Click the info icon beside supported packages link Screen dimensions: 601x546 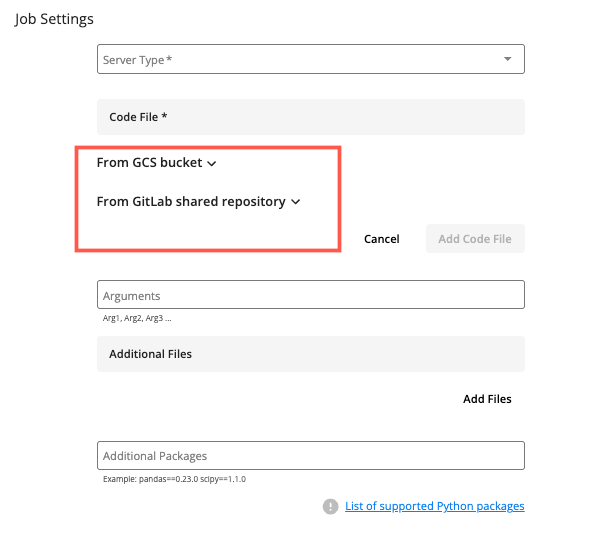click(x=330, y=507)
